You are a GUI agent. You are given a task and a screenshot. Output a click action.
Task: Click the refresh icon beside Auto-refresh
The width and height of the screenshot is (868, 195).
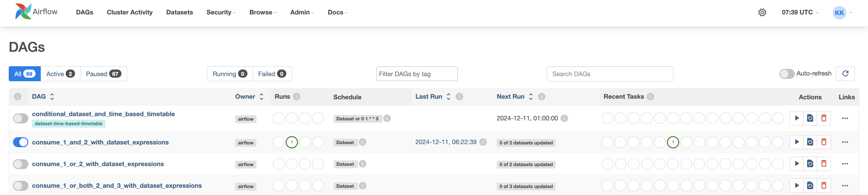click(x=845, y=74)
